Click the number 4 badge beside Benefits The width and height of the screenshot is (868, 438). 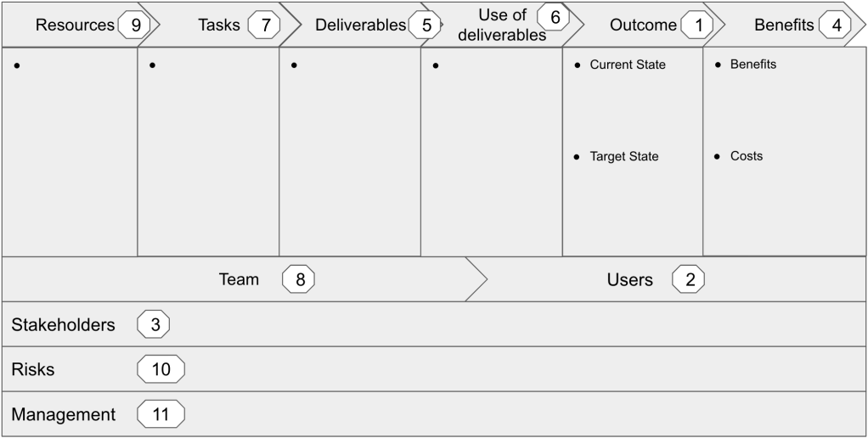(x=836, y=25)
